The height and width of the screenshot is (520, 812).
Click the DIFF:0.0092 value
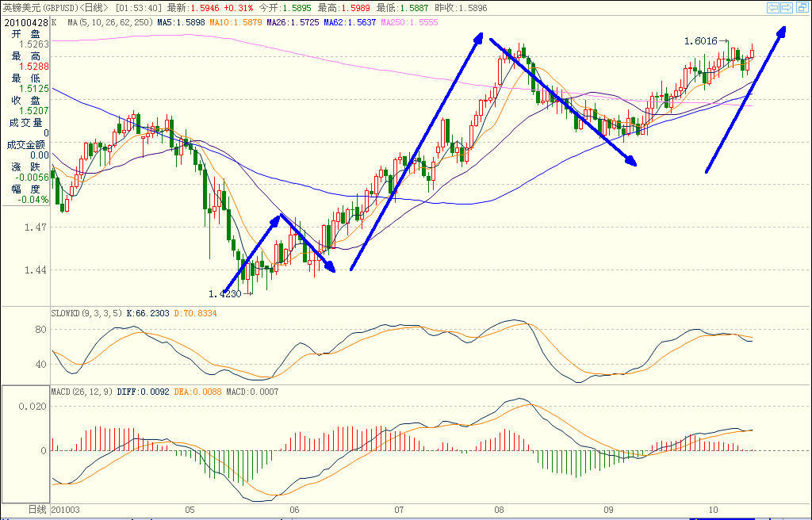144,392
